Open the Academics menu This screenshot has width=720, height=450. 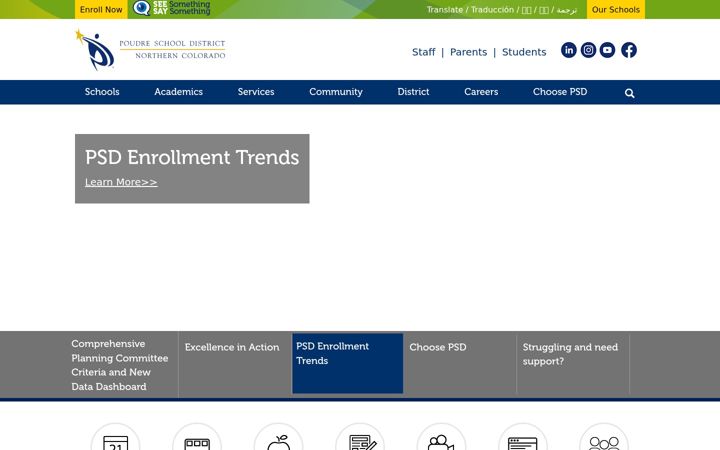pyautogui.click(x=179, y=92)
